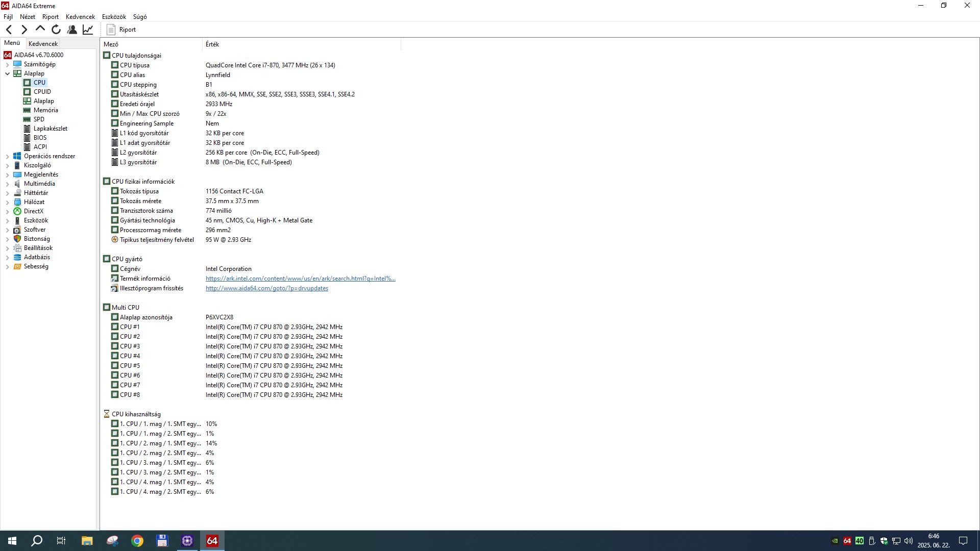Expand the Operációs rendszer node
The image size is (980, 551).
coord(7,156)
